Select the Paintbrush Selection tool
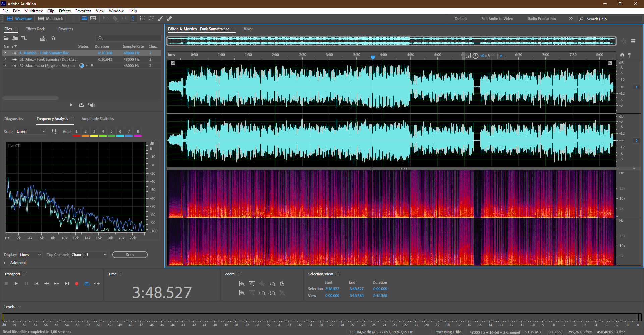This screenshot has width=644, height=335. point(160,18)
